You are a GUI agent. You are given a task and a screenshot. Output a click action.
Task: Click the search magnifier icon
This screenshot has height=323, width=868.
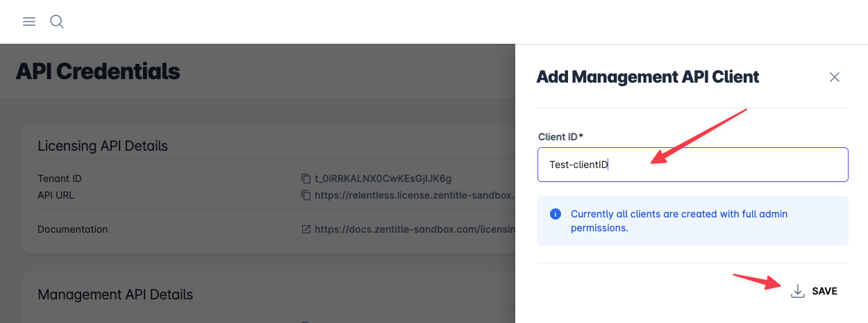pos(57,22)
